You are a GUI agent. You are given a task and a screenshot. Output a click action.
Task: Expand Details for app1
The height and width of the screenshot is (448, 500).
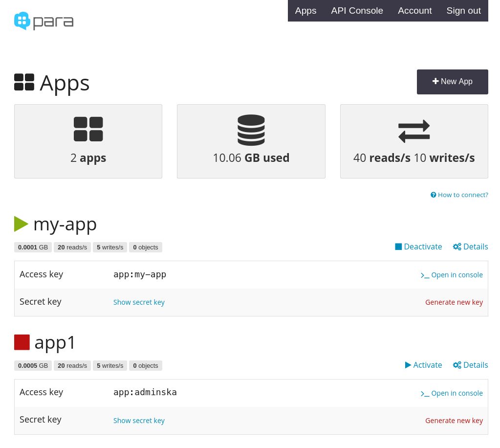[470, 365]
